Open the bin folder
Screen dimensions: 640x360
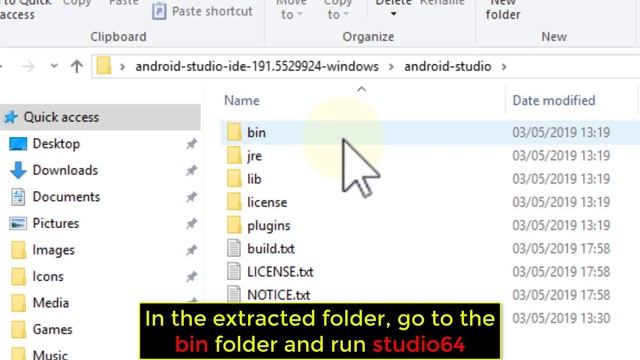[256, 133]
